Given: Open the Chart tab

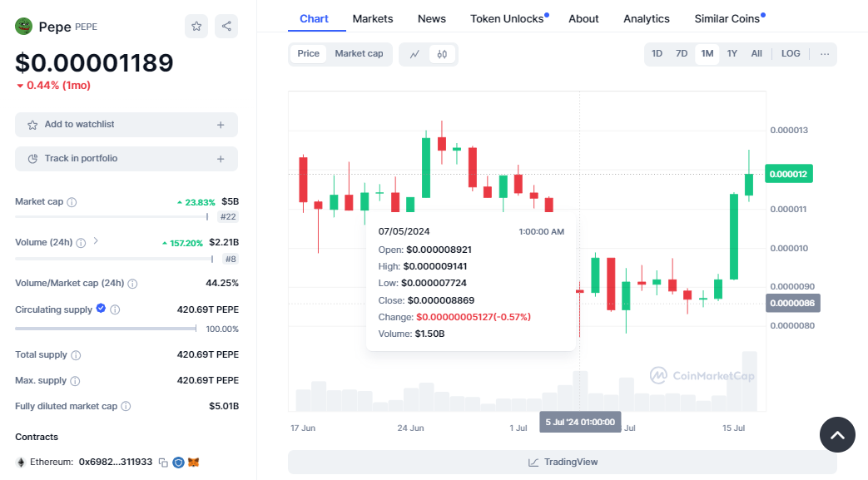Looking at the screenshot, I should coord(314,19).
